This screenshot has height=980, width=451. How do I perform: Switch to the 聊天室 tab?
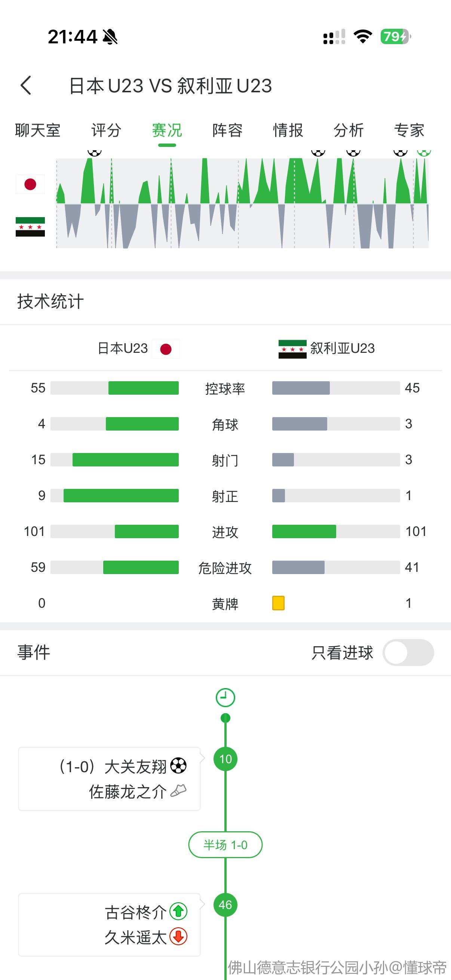pyautogui.click(x=38, y=130)
